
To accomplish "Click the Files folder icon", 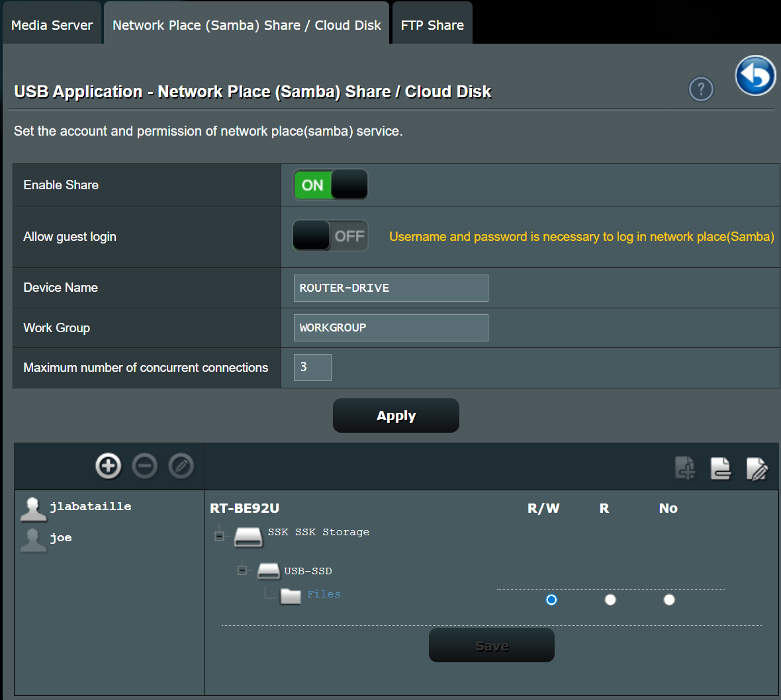I will [x=291, y=595].
